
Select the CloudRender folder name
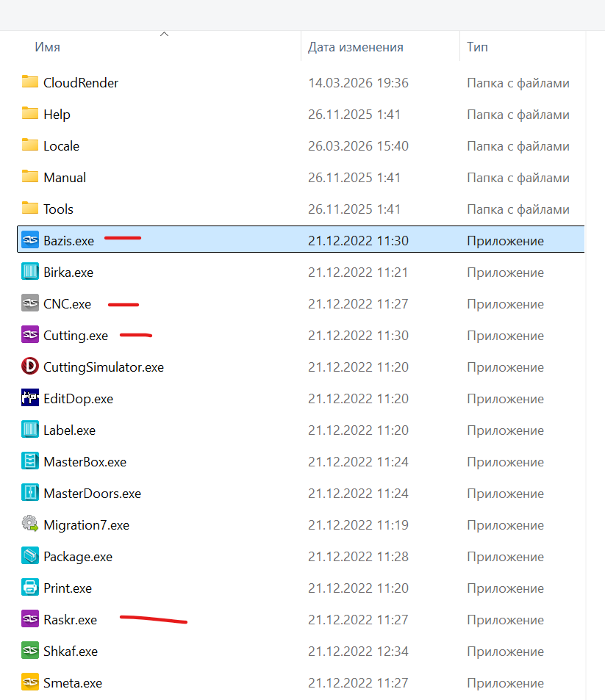(x=81, y=82)
